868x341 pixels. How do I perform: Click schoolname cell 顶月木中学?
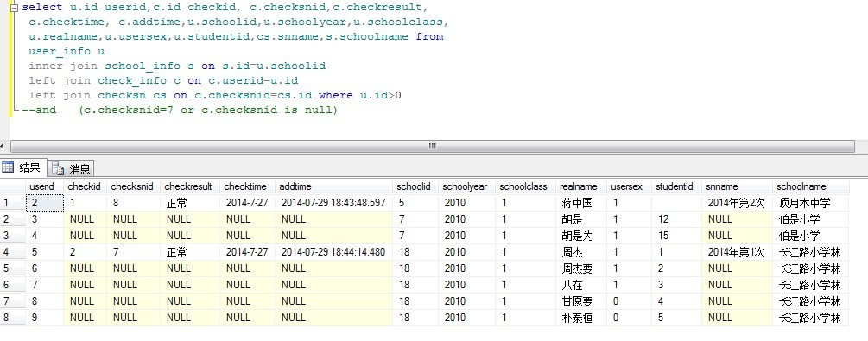810,203
